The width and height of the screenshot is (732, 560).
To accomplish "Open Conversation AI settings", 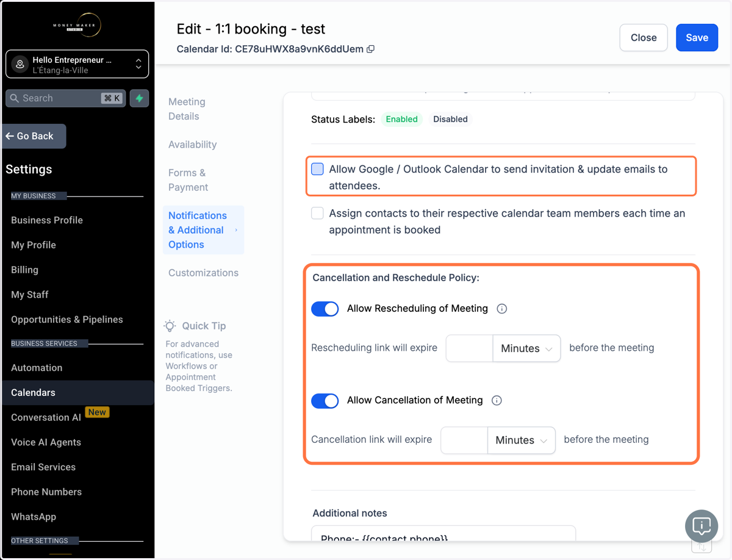I will click(x=46, y=418).
